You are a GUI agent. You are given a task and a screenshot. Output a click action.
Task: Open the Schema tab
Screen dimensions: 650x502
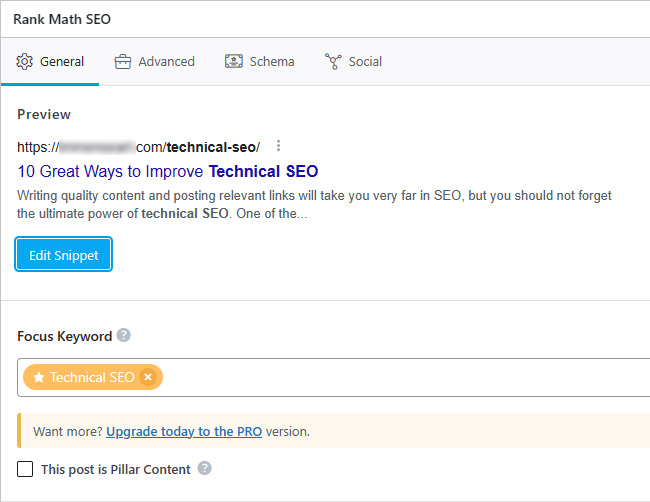260,62
